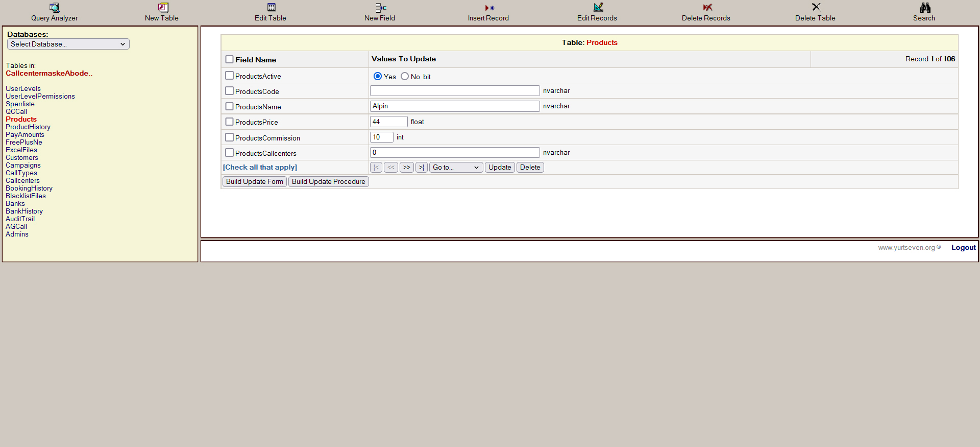Click the Delete Records menu label
The image size is (980, 447).
(x=706, y=18)
